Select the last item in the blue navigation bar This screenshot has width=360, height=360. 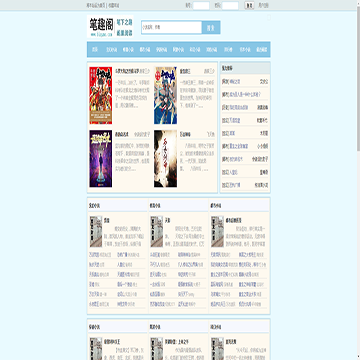(x=262, y=50)
